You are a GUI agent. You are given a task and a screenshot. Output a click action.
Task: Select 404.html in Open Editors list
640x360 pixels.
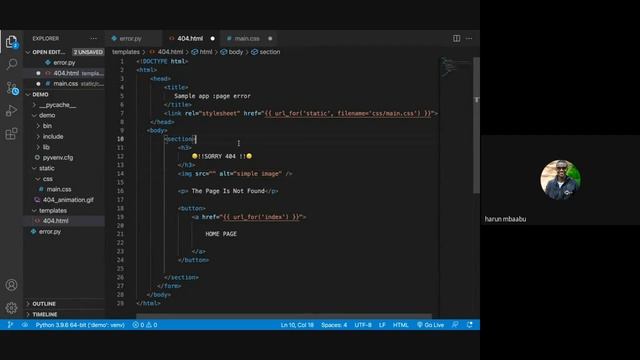click(66, 73)
